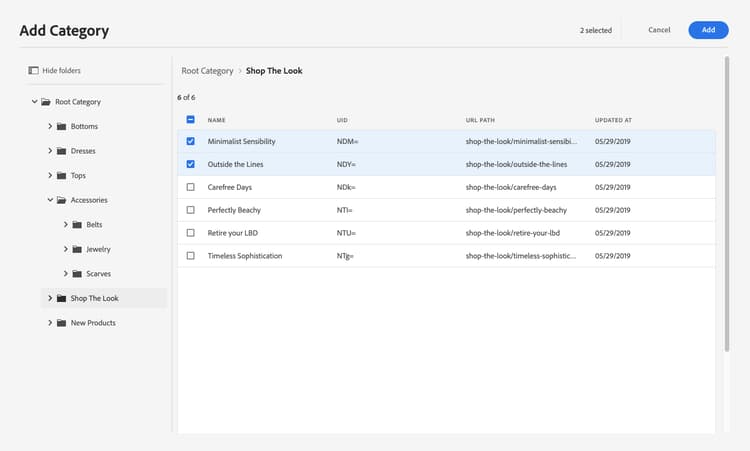Screen dimensions: 750x451
Task: Sort by the Updated At column header
Action: (x=612, y=120)
